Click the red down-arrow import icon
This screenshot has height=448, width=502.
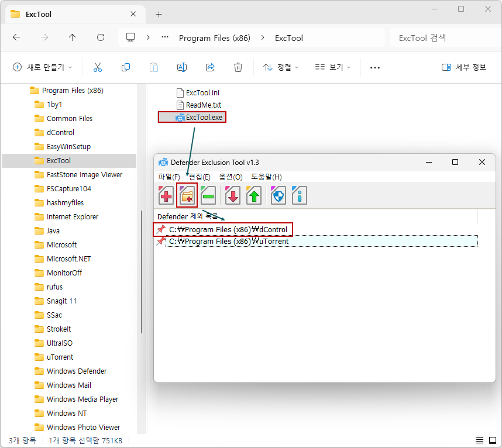(233, 195)
